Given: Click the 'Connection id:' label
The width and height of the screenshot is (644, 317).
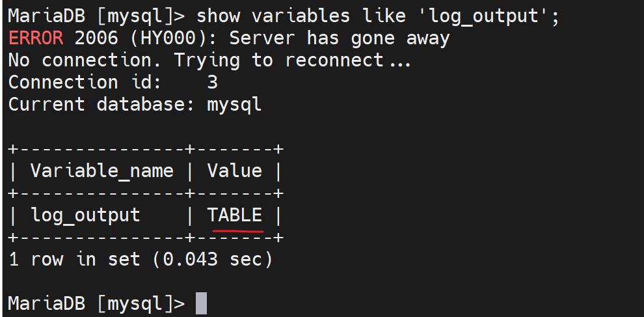Looking at the screenshot, I should point(63,83).
